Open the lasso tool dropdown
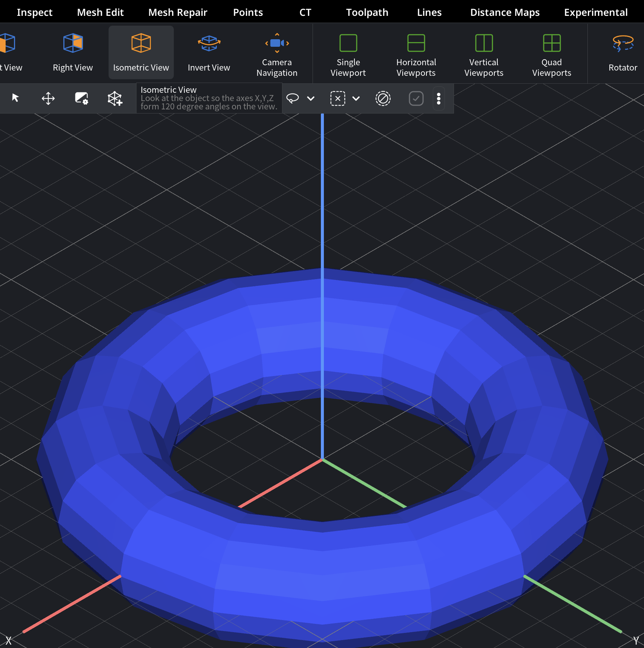 click(x=311, y=98)
